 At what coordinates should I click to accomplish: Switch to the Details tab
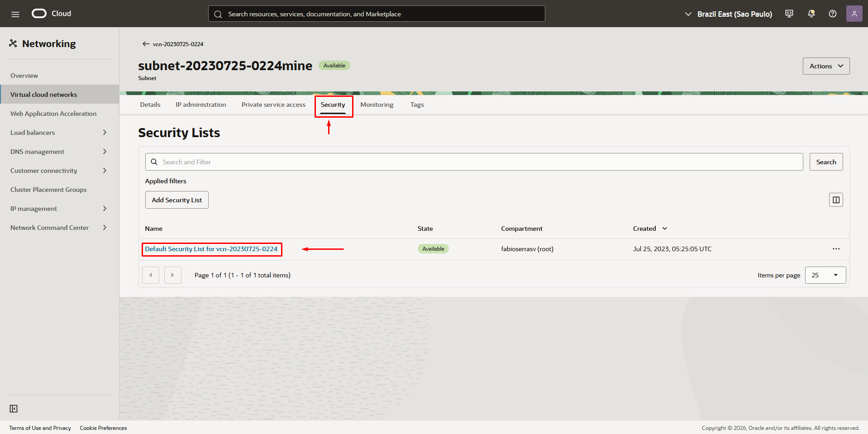click(150, 105)
